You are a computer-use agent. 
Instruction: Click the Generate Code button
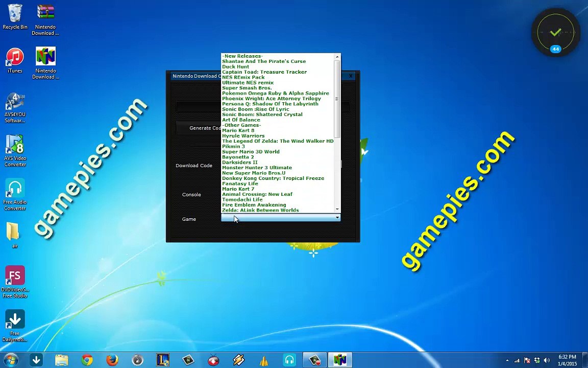coord(198,128)
